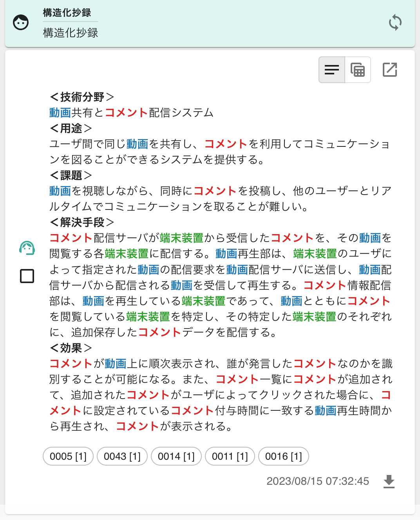Click paragraph reference 0005 [1]
The width and height of the screenshot is (420, 520).
(67, 456)
